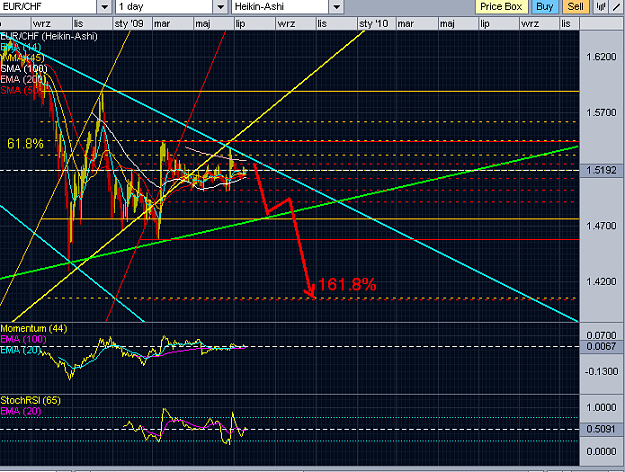Click the Price Box button
This screenshot has height=472, width=625.
(x=501, y=7)
